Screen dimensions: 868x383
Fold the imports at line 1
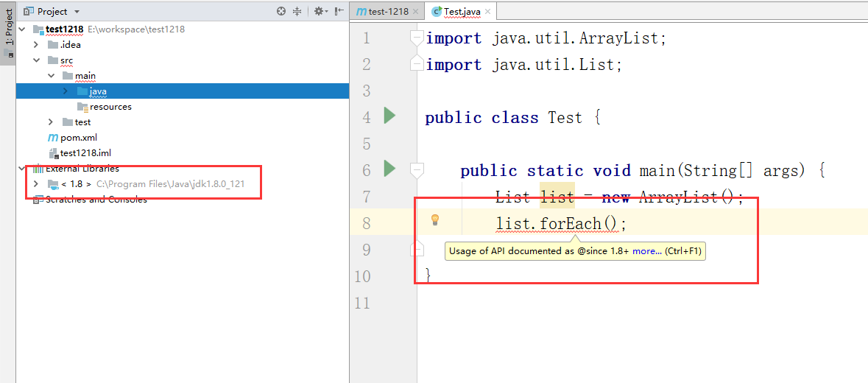(417, 38)
